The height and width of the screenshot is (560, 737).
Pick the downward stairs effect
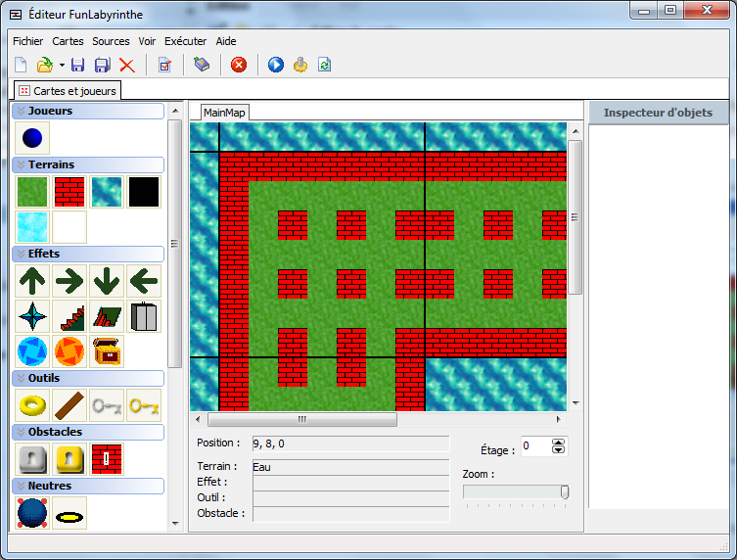107,316
